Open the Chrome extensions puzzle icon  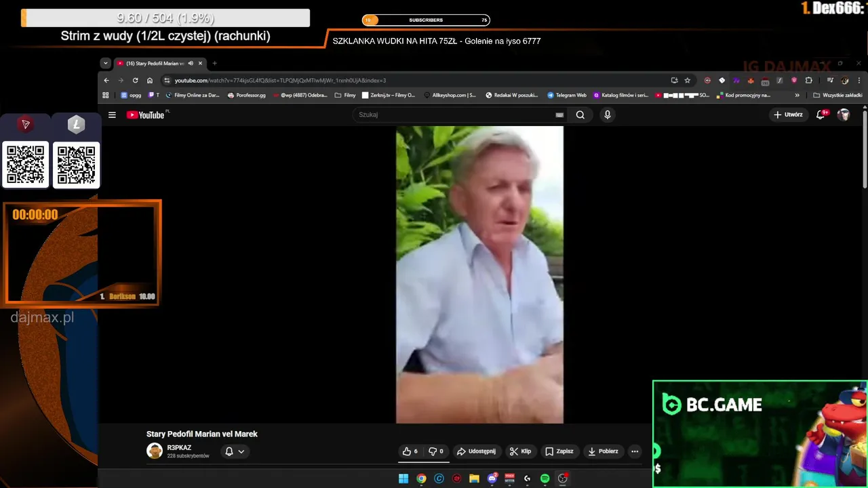pos(808,80)
